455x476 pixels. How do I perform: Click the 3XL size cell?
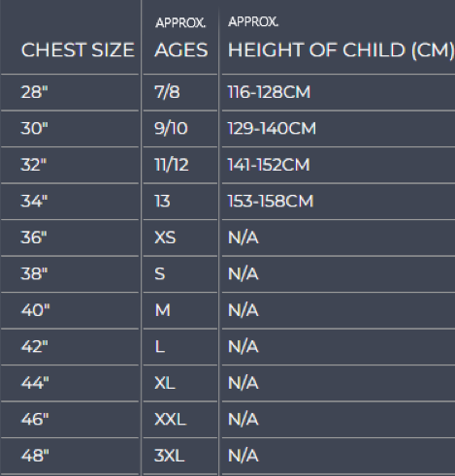coord(169,456)
